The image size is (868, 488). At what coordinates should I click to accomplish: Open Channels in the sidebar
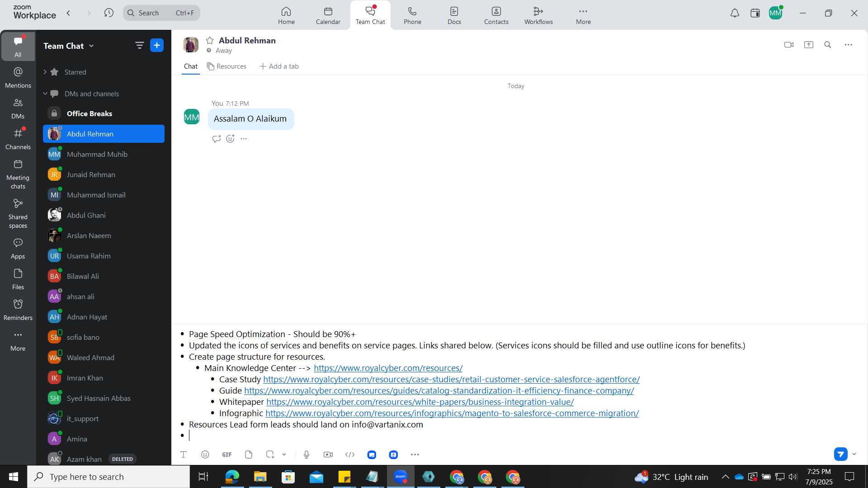(18, 139)
